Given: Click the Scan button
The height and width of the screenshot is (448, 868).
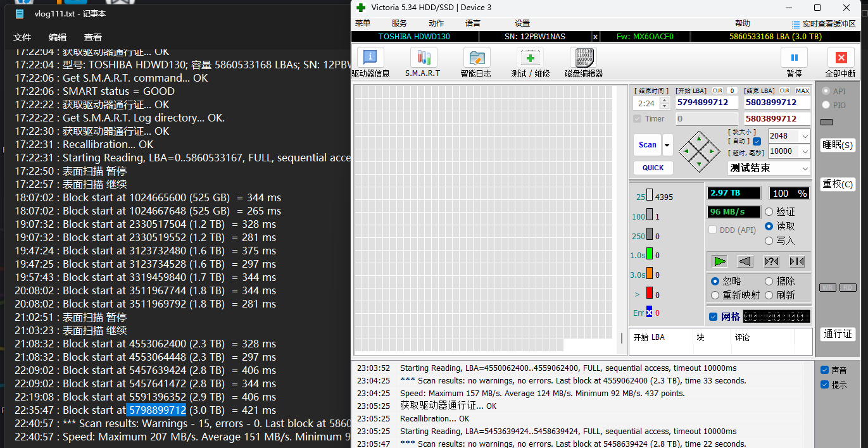Looking at the screenshot, I should [x=648, y=145].
